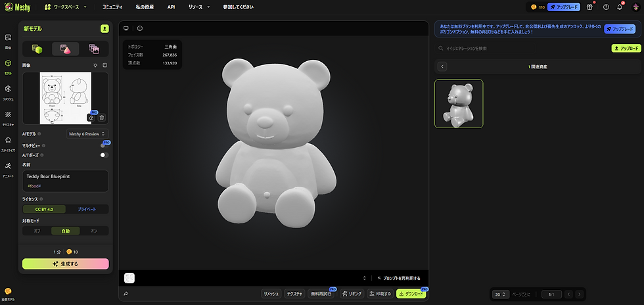Click アップグレード in the free plan banner
644x305 pixels.
(x=619, y=29)
